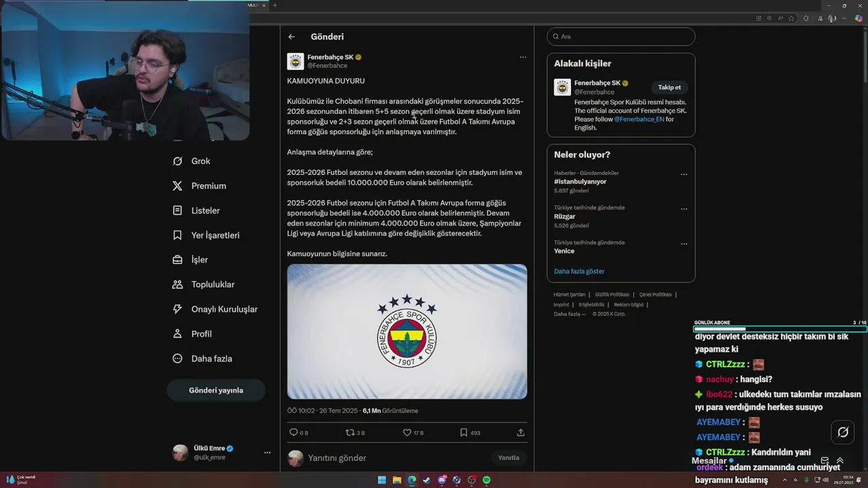
Task: Open File Explorer from taskbar
Action: coord(397,480)
